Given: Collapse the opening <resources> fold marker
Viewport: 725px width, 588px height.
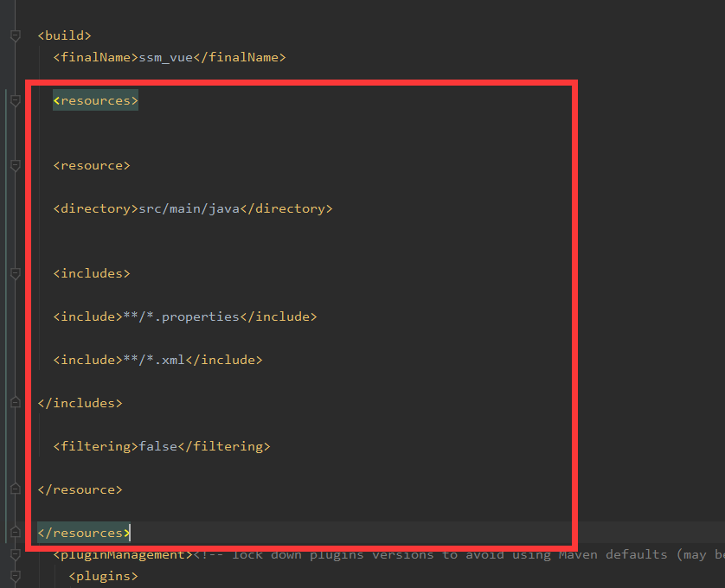Looking at the screenshot, I should pyautogui.click(x=16, y=100).
